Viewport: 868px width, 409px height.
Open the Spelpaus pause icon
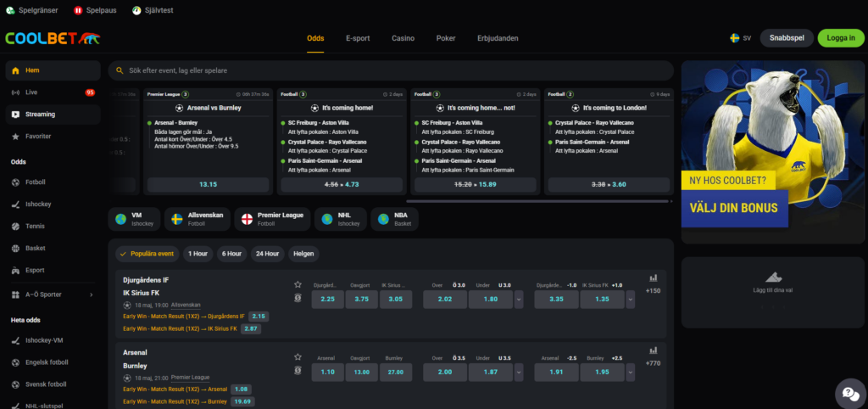(78, 10)
